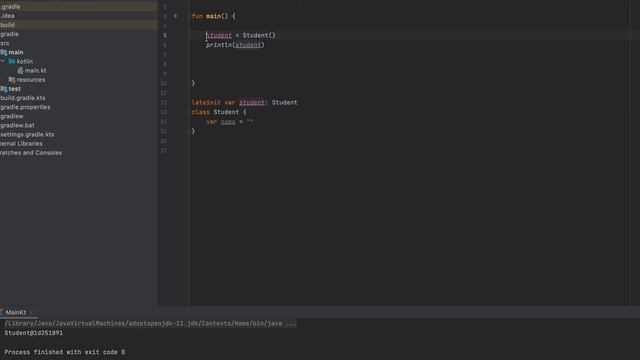Open the main.kt file in the project tree
640x360 pixels.
[35, 71]
